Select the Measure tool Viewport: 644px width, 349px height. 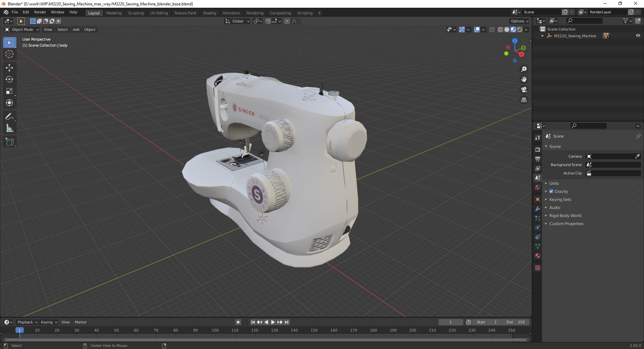(9, 129)
